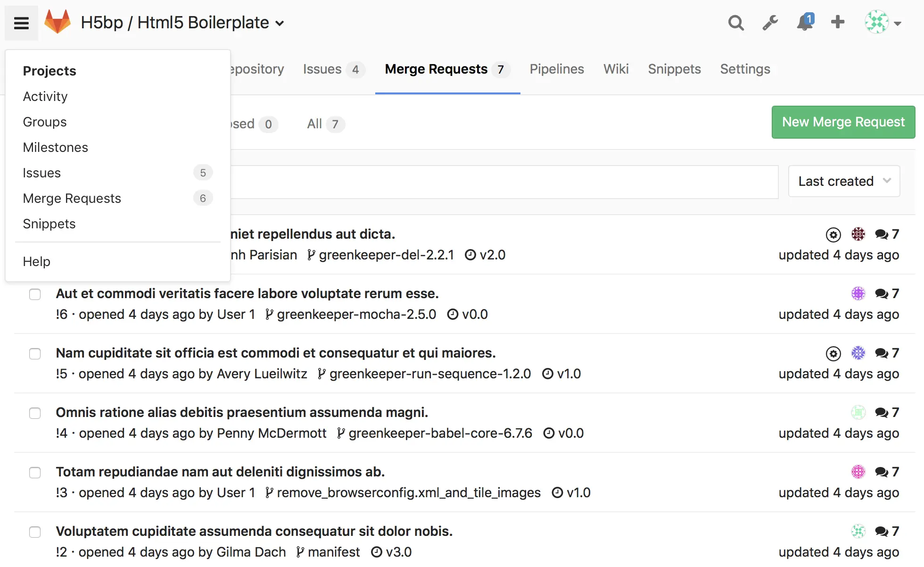Open the Last created sort dropdown
Viewport: 924px width, 567px height.
coord(844,181)
